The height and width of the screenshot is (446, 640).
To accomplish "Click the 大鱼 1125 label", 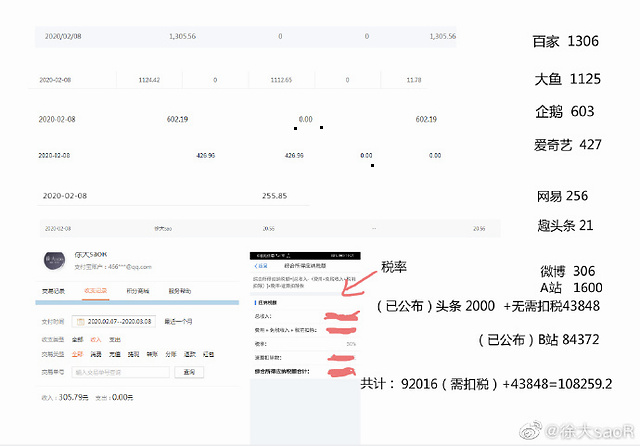I will [568, 79].
